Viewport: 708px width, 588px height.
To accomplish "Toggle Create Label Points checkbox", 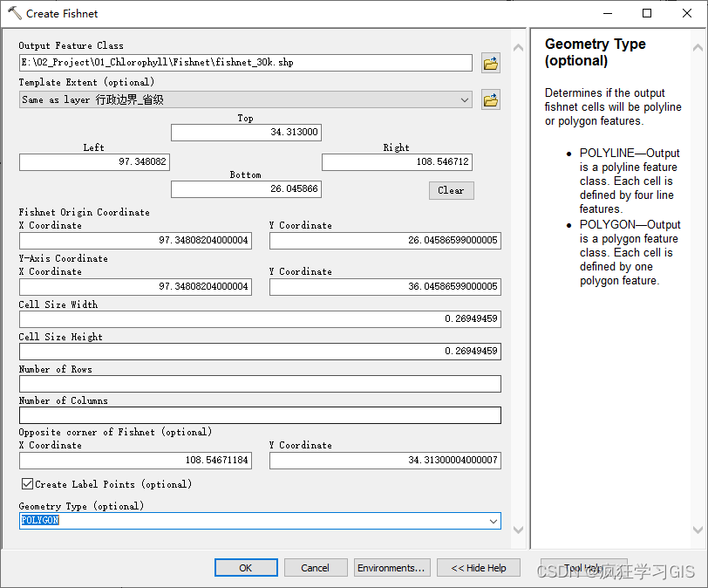I will [27, 484].
